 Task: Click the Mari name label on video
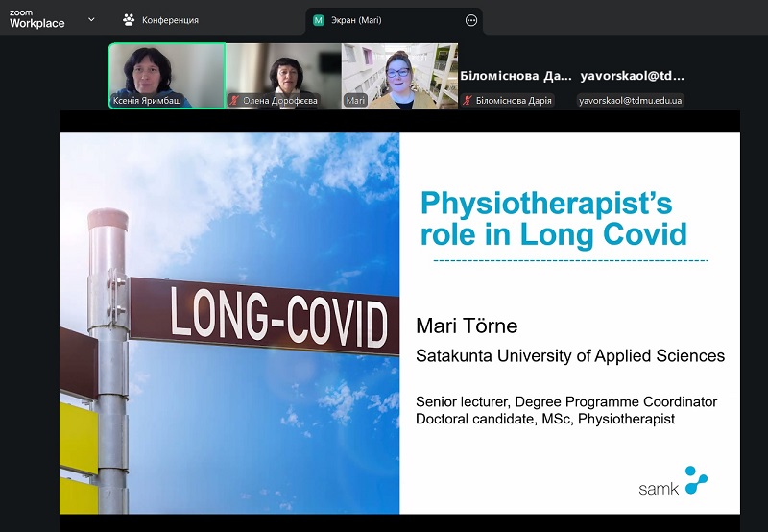355,100
